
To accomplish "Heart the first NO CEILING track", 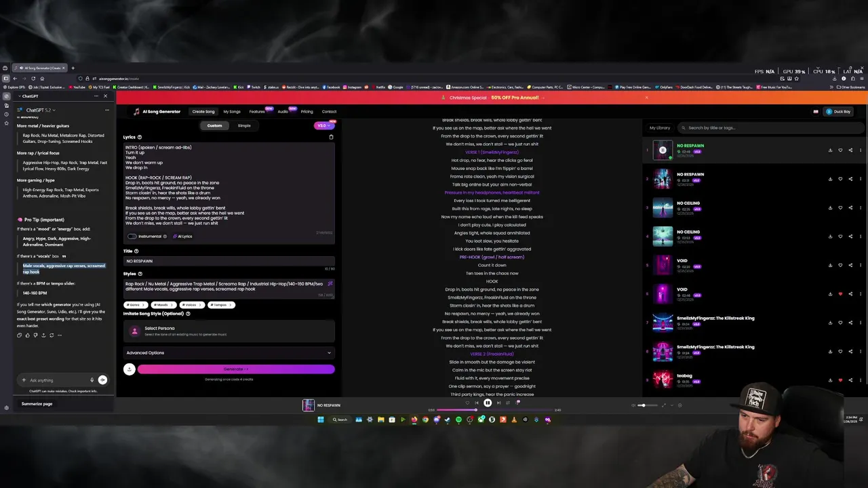I will [x=840, y=208].
